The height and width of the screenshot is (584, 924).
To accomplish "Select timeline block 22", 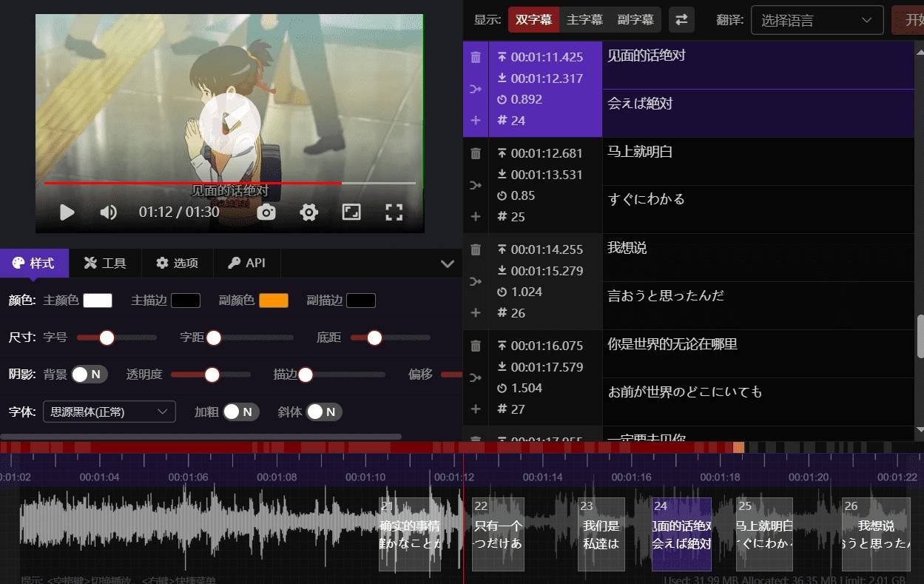I will tap(498, 534).
